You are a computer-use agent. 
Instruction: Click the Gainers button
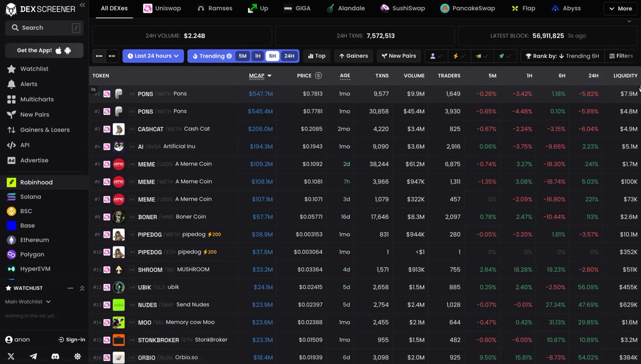[354, 56]
